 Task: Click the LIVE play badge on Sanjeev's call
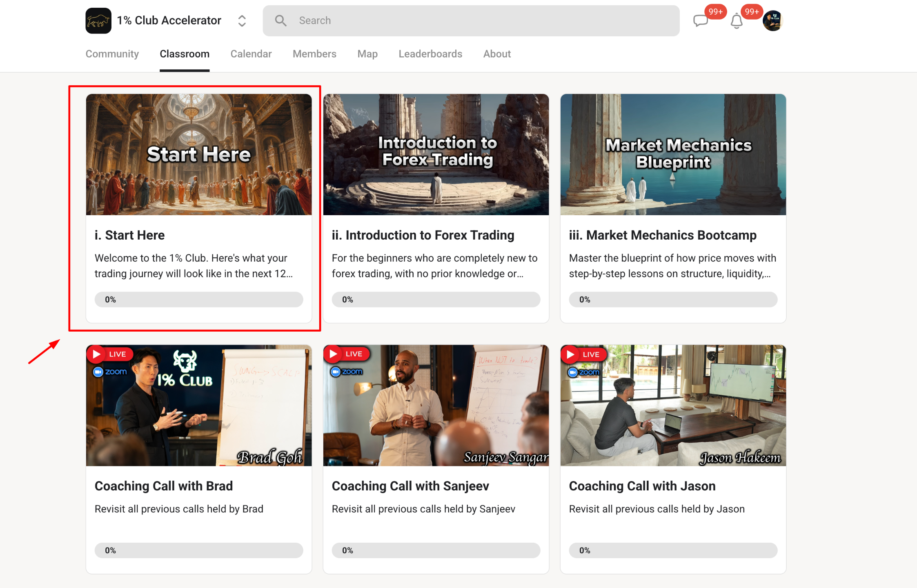point(346,354)
